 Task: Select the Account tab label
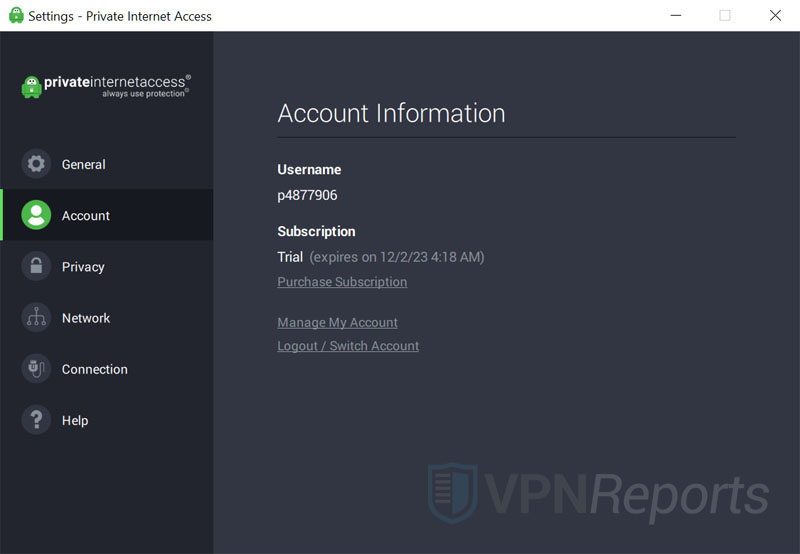86,216
